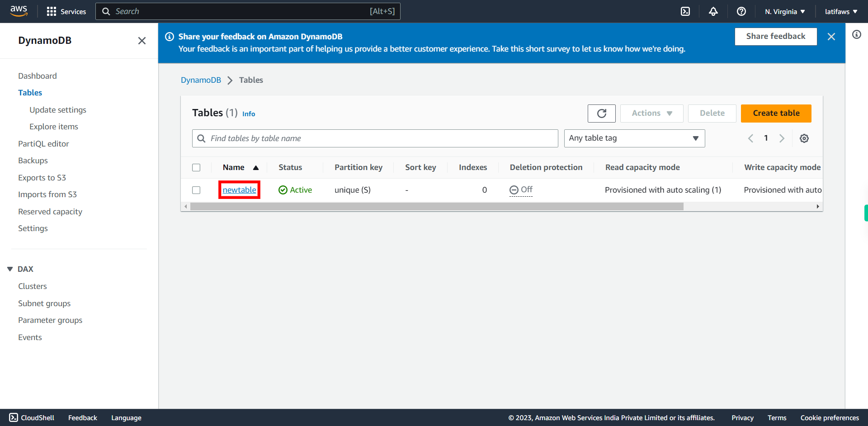The height and width of the screenshot is (426, 868).
Task: Click the Deletion protection column header
Action: pos(546,167)
